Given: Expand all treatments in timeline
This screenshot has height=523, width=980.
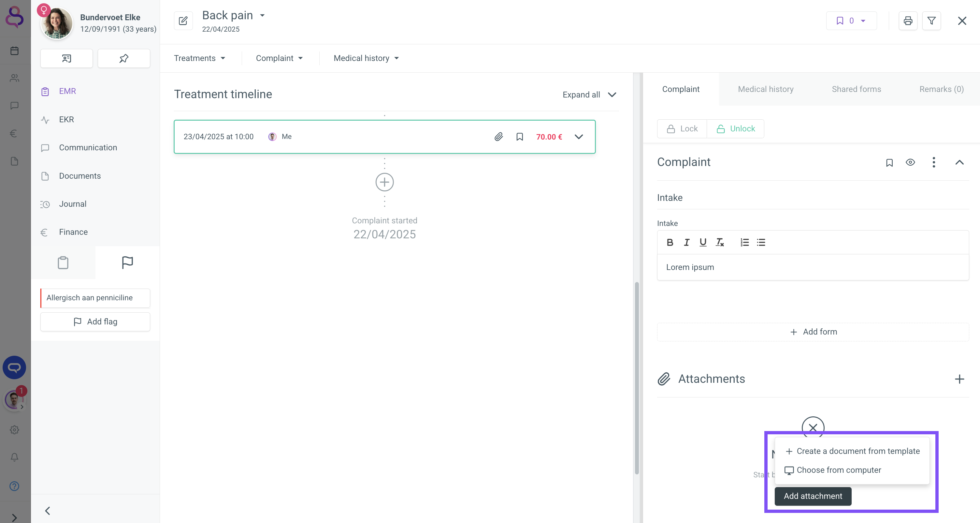Looking at the screenshot, I should pos(589,95).
